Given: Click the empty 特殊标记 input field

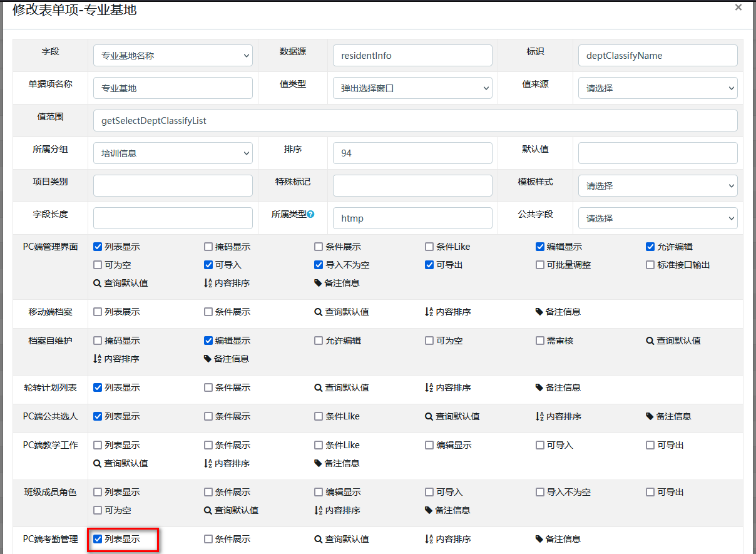Looking at the screenshot, I should pos(412,186).
